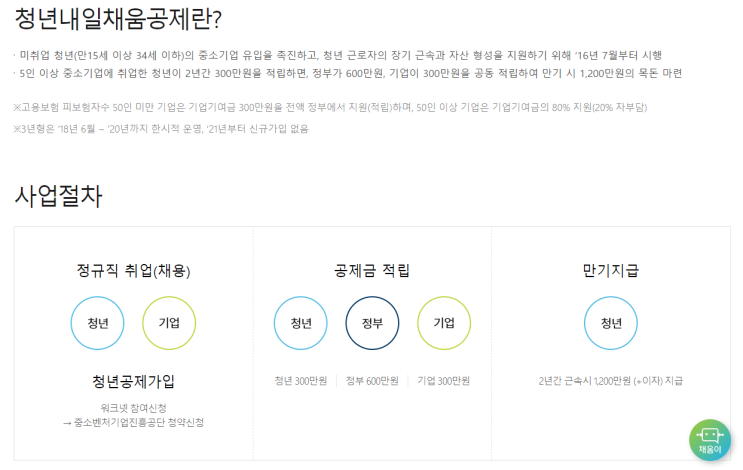Click the 기업 300만원 amount label
The height and width of the screenshot is (470, 743).
click(x=444, y=381)
